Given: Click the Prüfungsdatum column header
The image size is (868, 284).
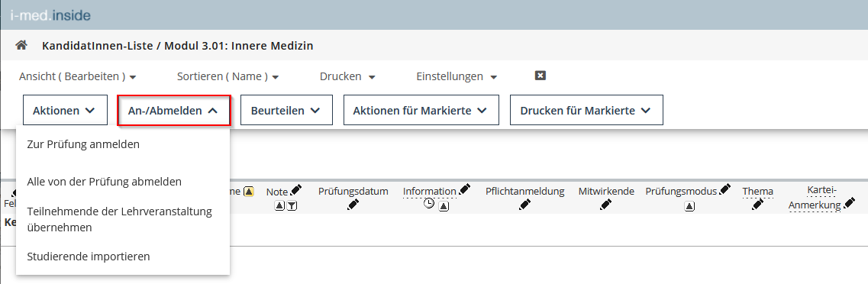Looking at the screenshot, I should [353, 192].
